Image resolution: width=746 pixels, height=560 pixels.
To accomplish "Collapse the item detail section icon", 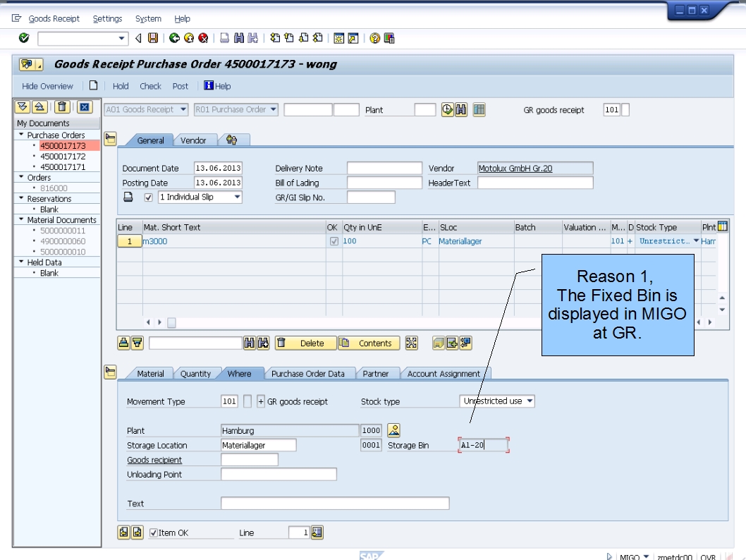I will click(111, 372).
